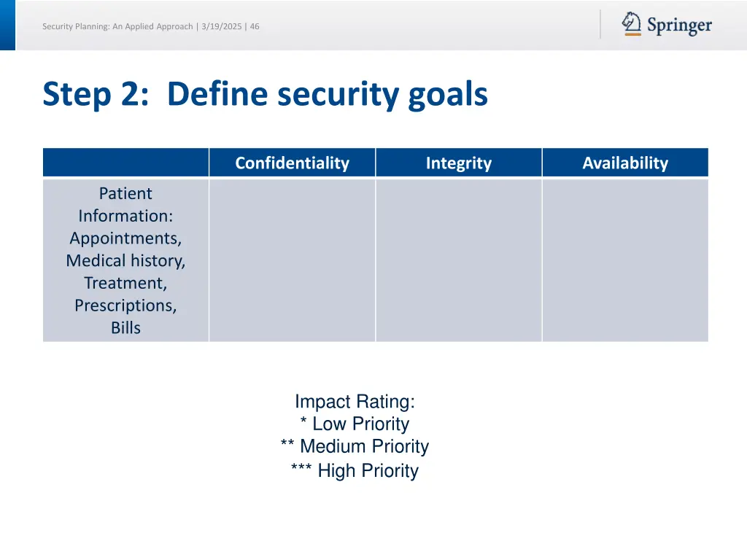747x560 pixels.
Task: Click the Patient Information row label cell
Action: (125, 260)
